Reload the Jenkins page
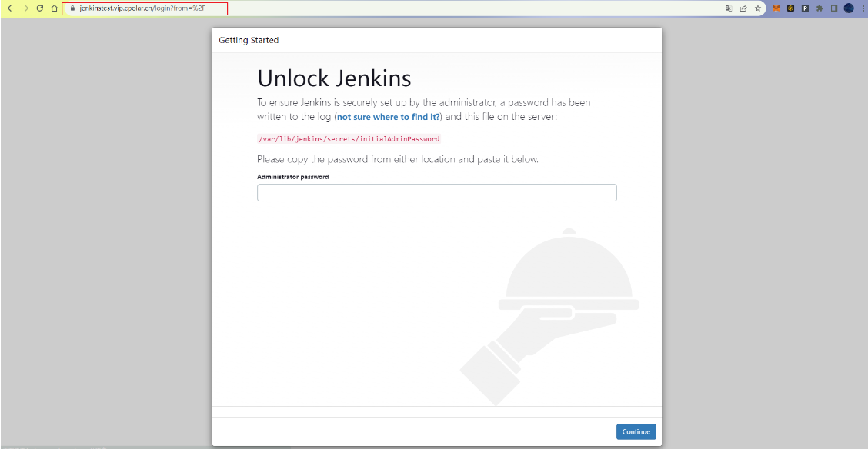This screenshot has height=449, width=868. 39,8
